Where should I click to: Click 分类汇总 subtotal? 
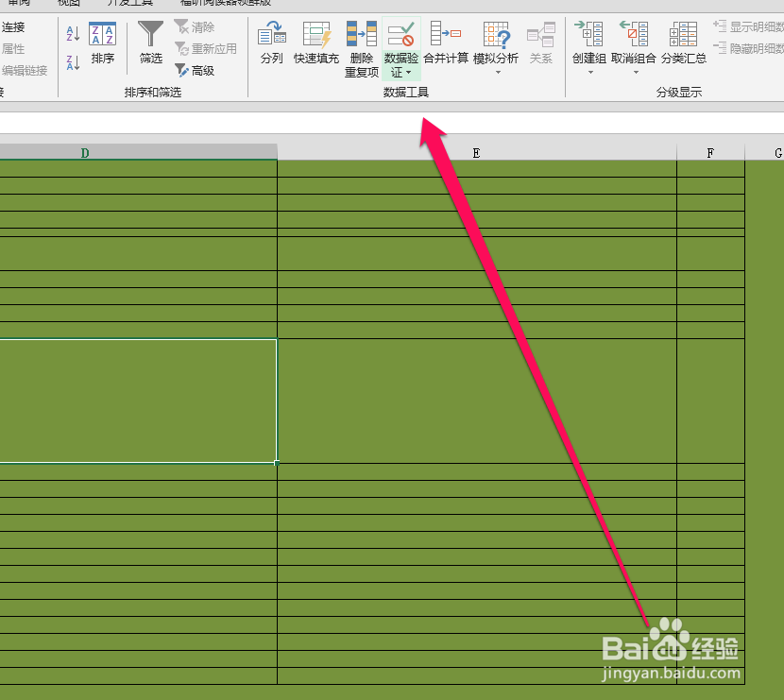(684, 43)
